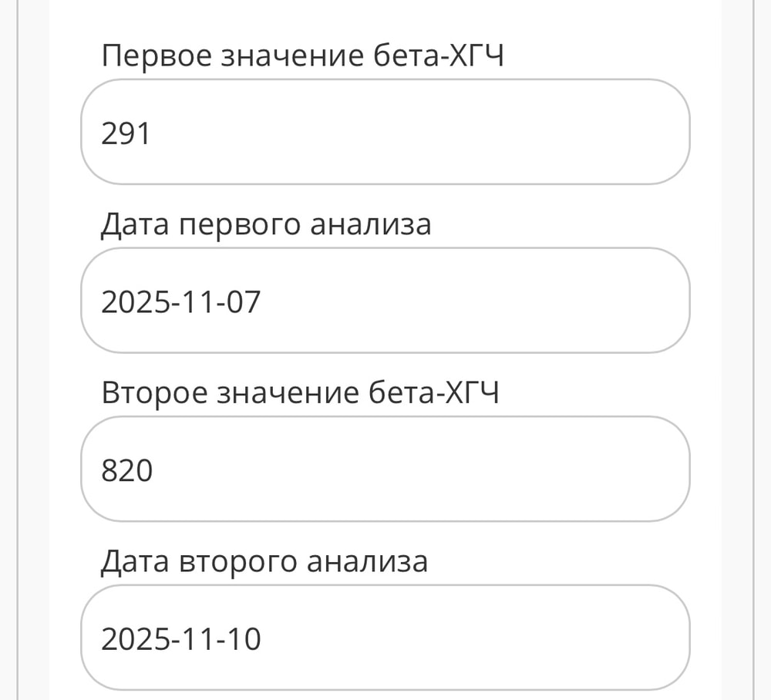Click the number 291 text

[x=126, y=134]
